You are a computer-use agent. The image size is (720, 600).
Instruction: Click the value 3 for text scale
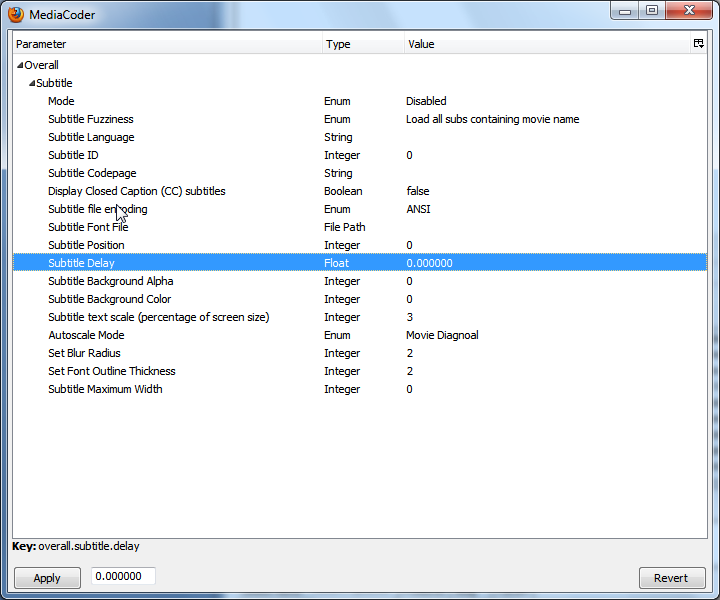(x=410, y=317)
